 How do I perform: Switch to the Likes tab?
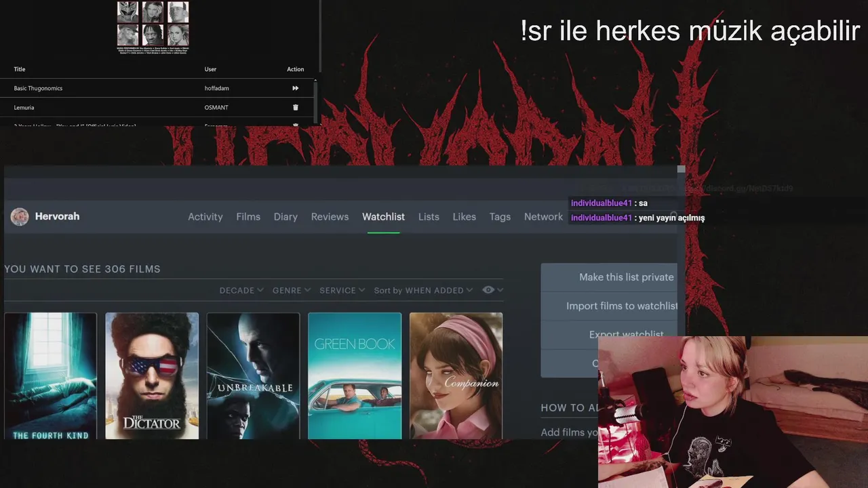(465, 217)
